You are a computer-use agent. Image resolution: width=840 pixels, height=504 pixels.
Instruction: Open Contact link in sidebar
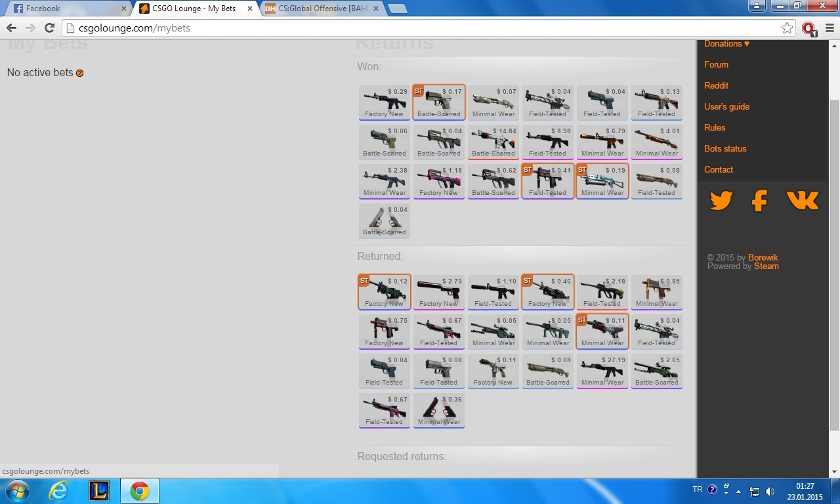719,169
